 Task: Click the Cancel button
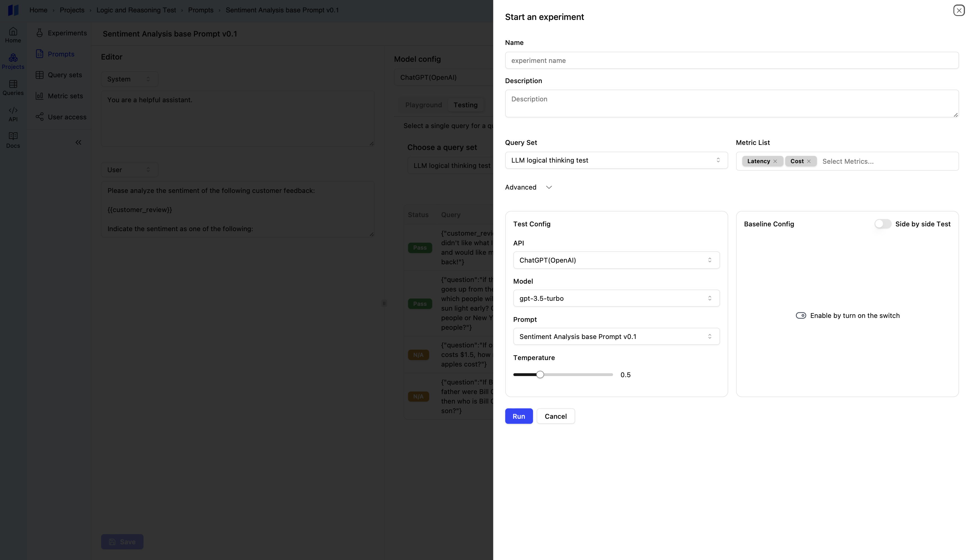click(555, 416)
